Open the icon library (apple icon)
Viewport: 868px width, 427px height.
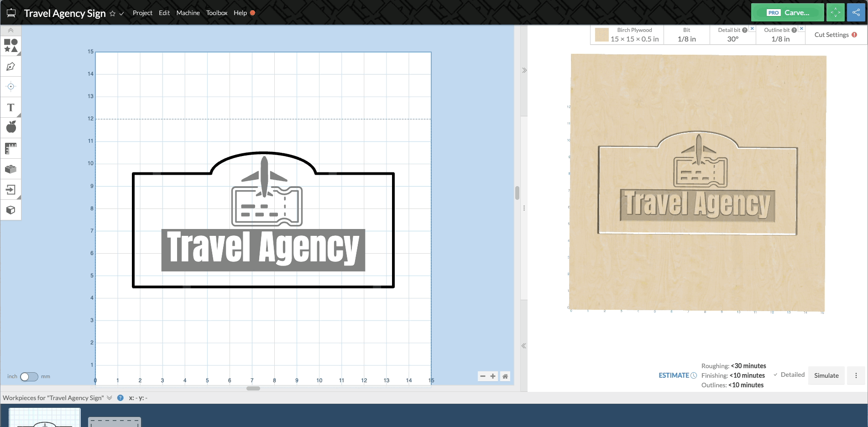tap(10, 127)
